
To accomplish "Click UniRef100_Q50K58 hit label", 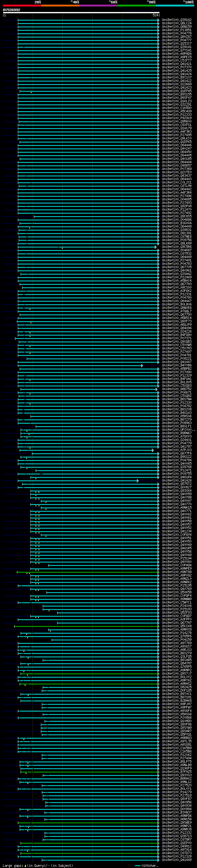I will click(x=177, y=592).
